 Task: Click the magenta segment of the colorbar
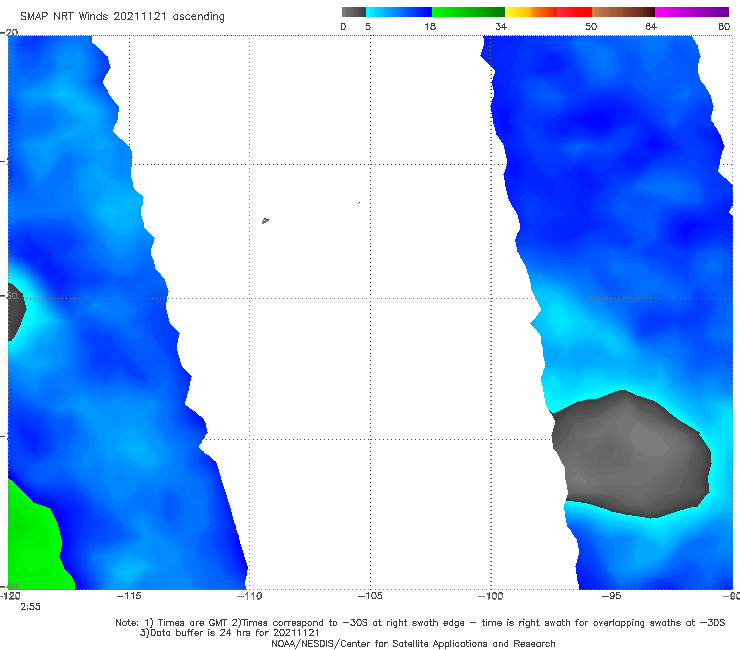692,12
